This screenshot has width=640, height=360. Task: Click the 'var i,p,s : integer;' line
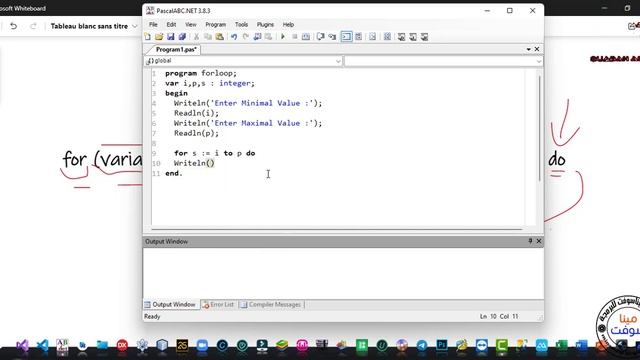coord(210,83)
